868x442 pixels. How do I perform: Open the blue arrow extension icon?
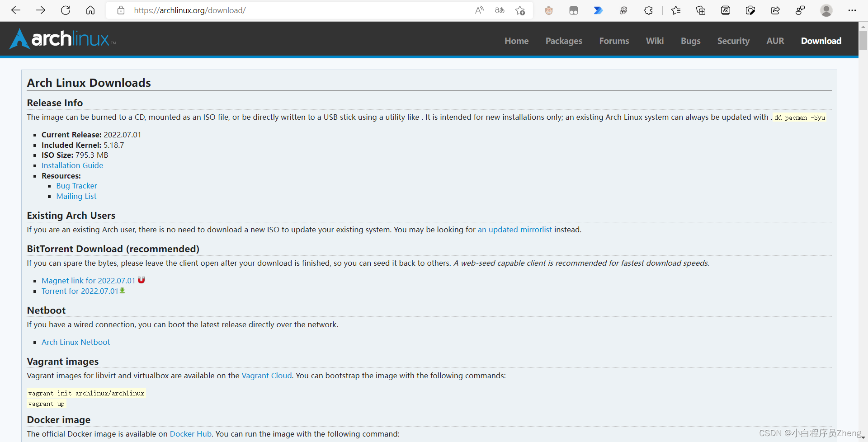(598, 10)
